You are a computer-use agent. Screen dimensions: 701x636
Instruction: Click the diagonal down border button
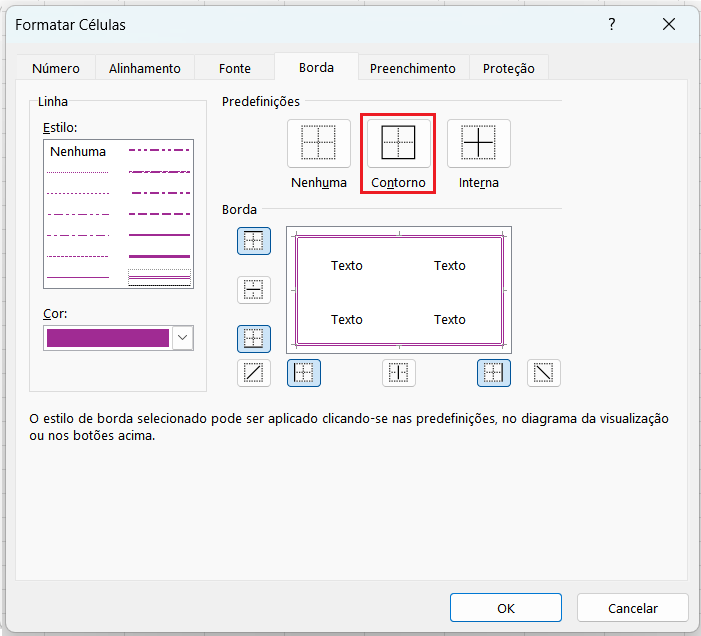click(x=544, y=373)
